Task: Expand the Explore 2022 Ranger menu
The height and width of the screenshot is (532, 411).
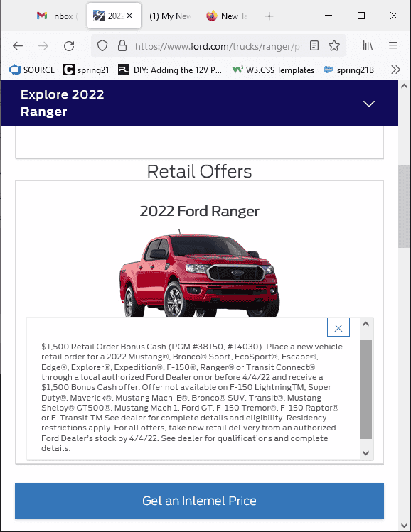Action: (369, 104)
